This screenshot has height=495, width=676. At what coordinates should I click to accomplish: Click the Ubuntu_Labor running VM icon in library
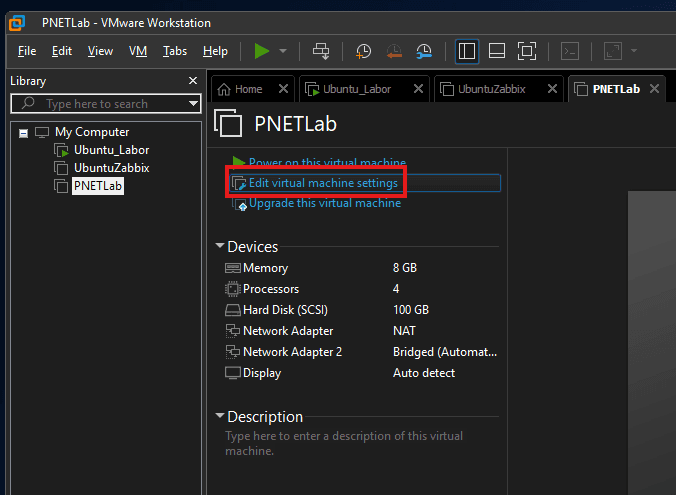pyautogui.click(x=61, y=150)
